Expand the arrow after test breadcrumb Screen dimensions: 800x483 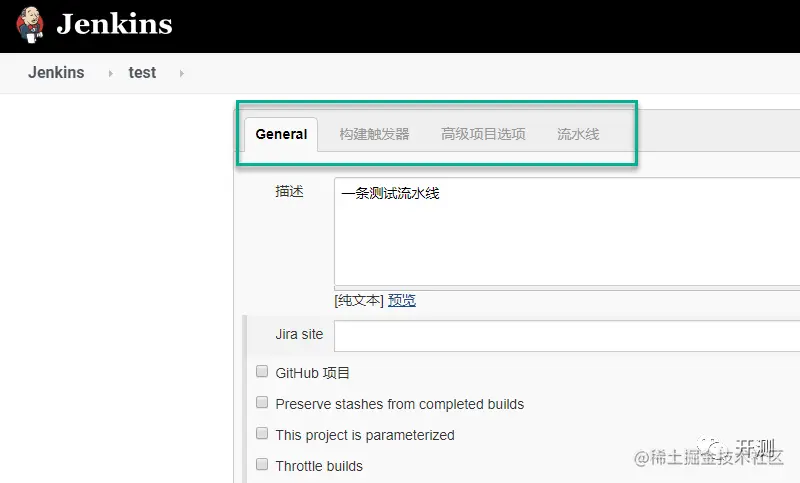click(182, 73)
